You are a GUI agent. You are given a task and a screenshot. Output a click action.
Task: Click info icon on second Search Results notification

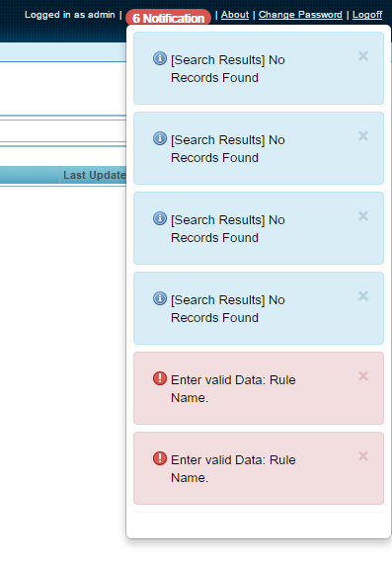coord(160,138)
